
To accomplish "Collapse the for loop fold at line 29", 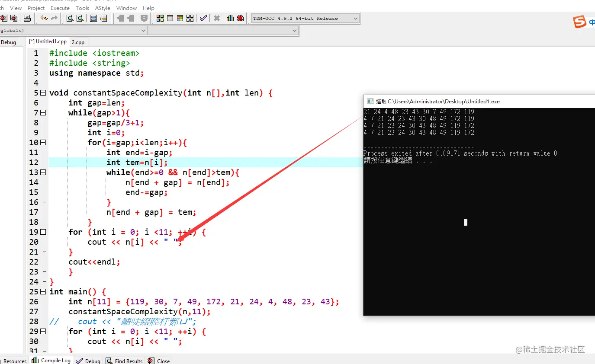I will pos(43,332).
